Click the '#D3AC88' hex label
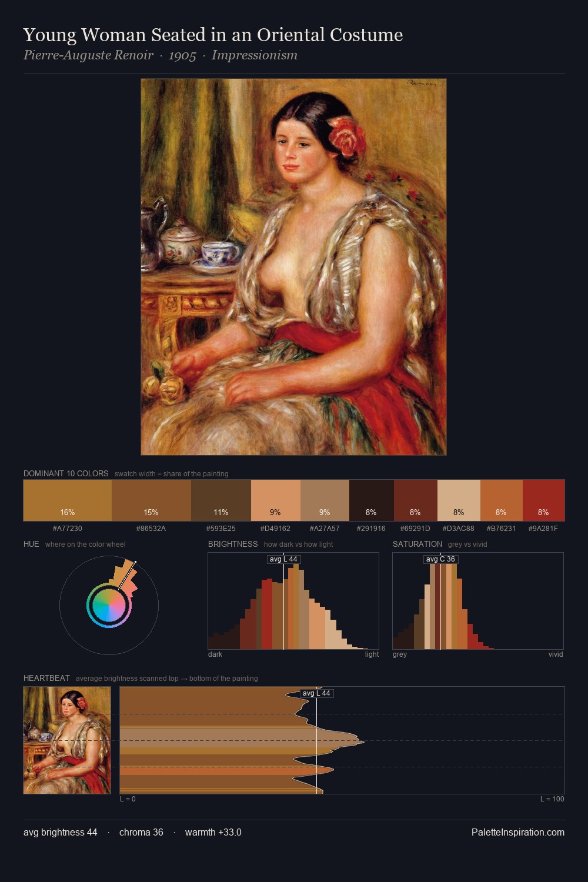 [459, 528]
